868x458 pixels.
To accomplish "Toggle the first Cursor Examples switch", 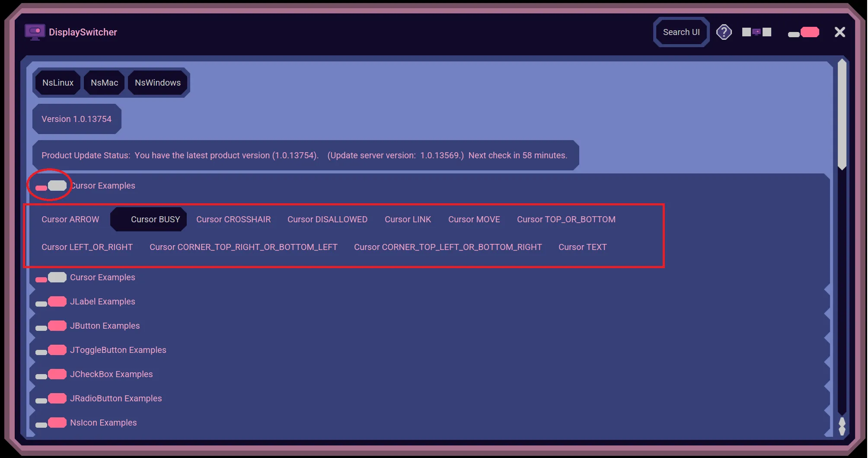I will click(51, 186).
